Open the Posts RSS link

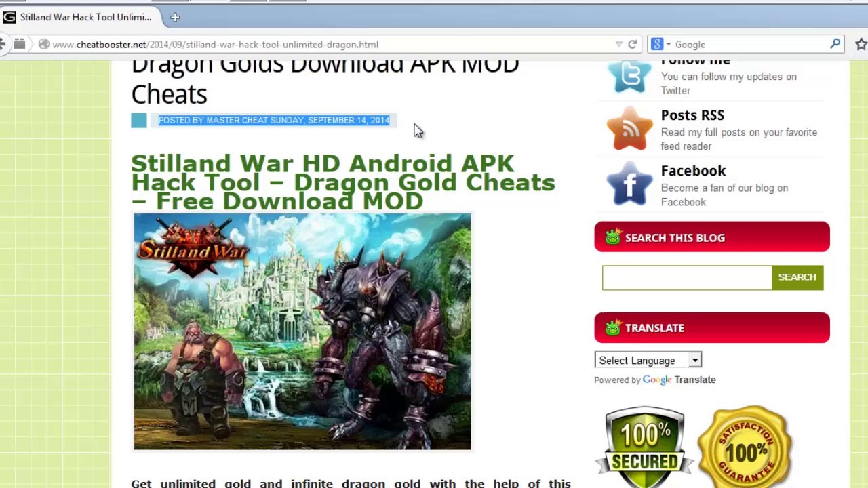tap(692, 115)
